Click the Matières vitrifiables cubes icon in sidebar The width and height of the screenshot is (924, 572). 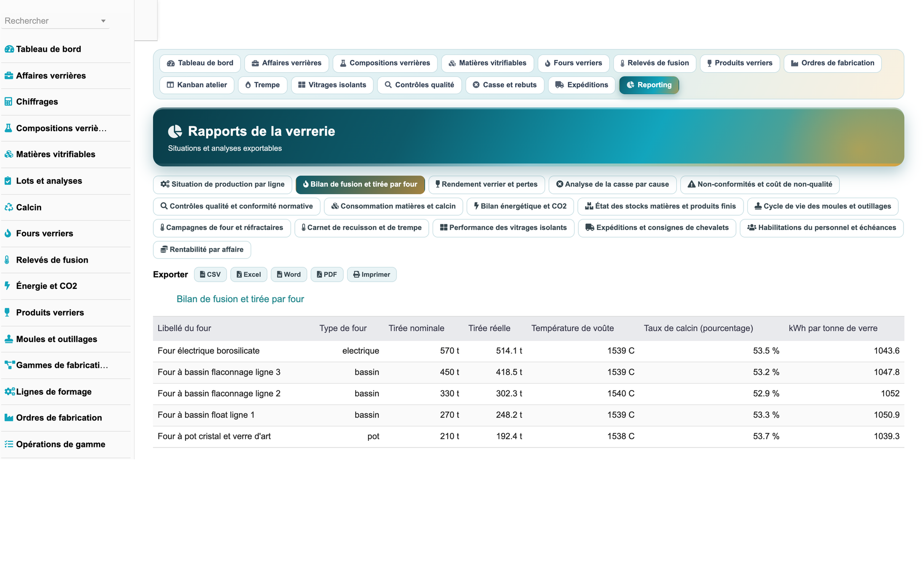9,154
